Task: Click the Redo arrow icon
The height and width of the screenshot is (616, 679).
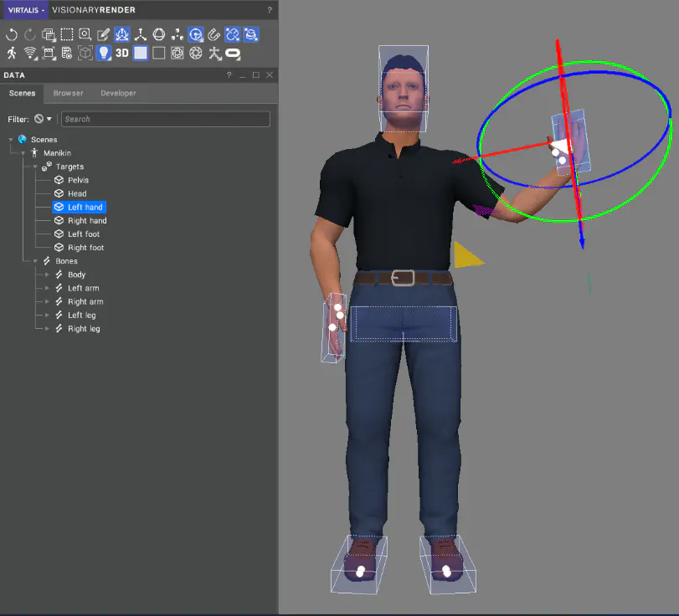Action: point(30,34)
